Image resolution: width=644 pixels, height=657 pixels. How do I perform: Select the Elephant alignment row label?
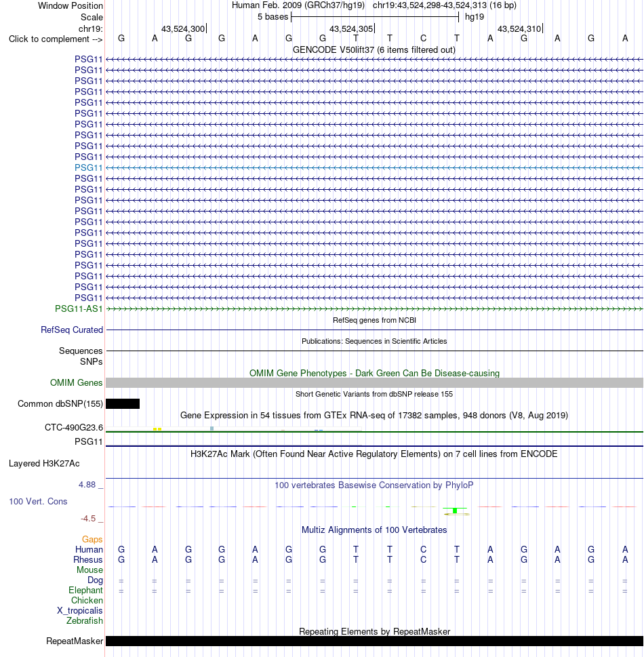coord(85,590)
